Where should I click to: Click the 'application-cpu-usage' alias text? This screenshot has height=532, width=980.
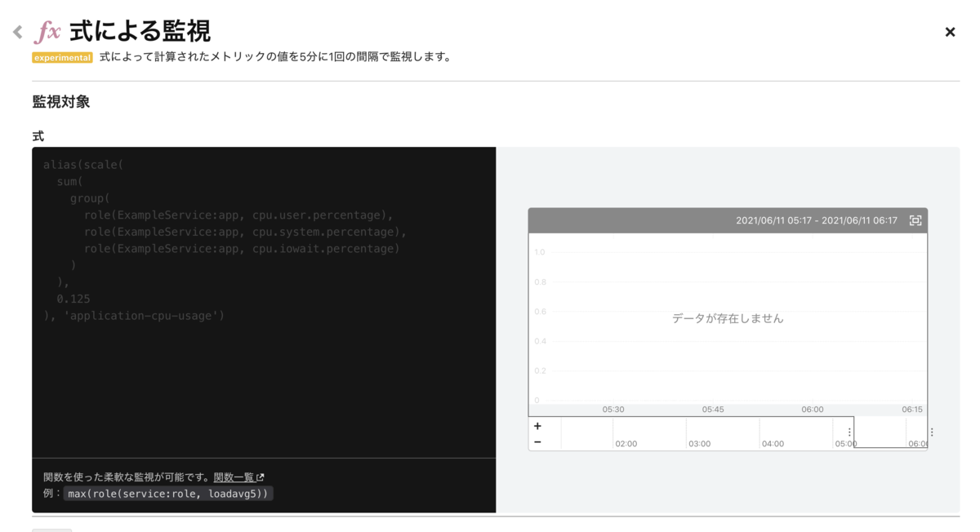140,316
